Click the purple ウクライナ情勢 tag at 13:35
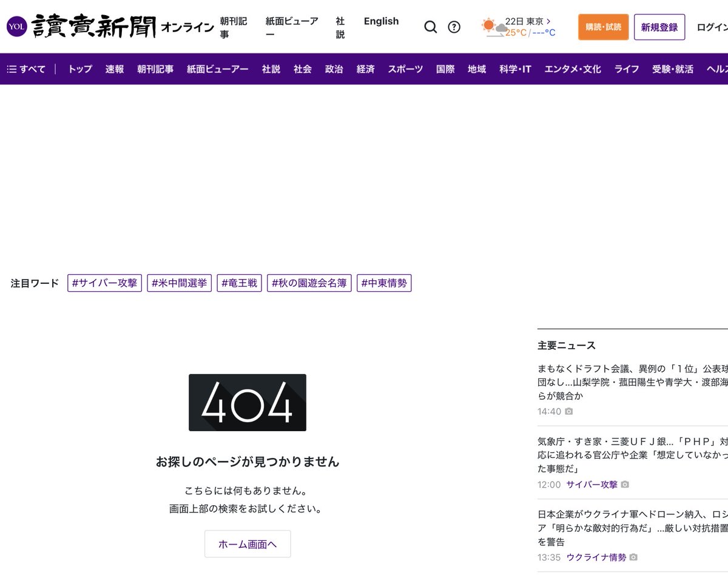Screen dimensions: 728x578 point(596,557)
